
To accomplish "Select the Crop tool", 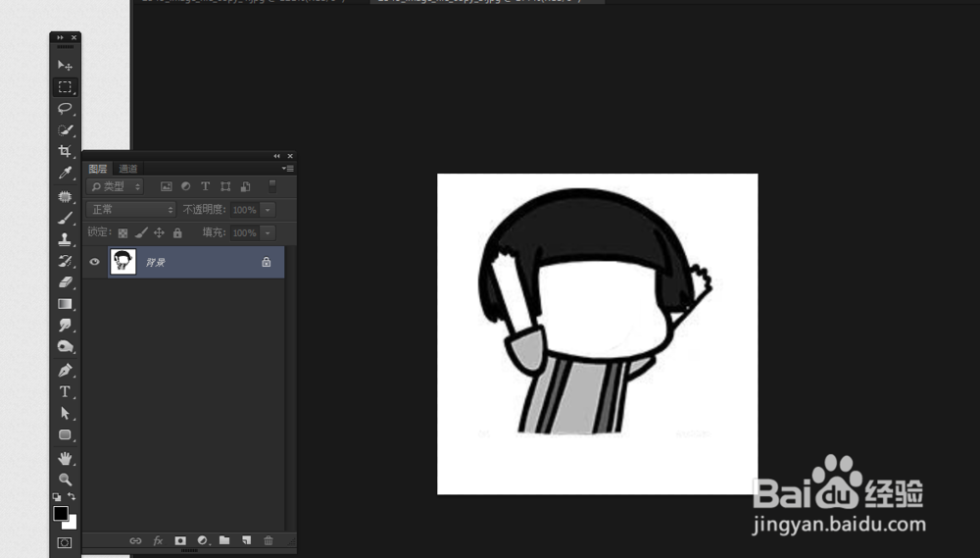I will pyautogui.click(x=65, y=151).
